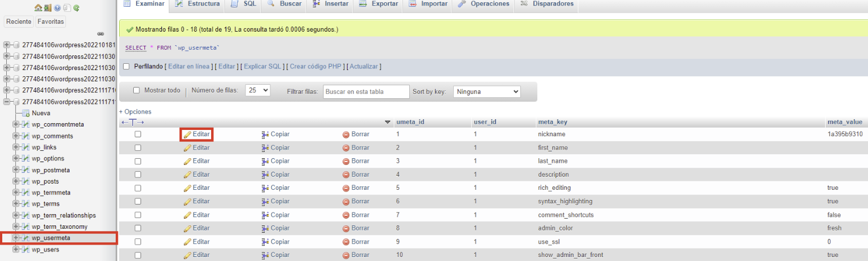Screen dimensions: 868x261
Task: Click the pencil Editar on nickname row
Action: click(x=197, y=134)
